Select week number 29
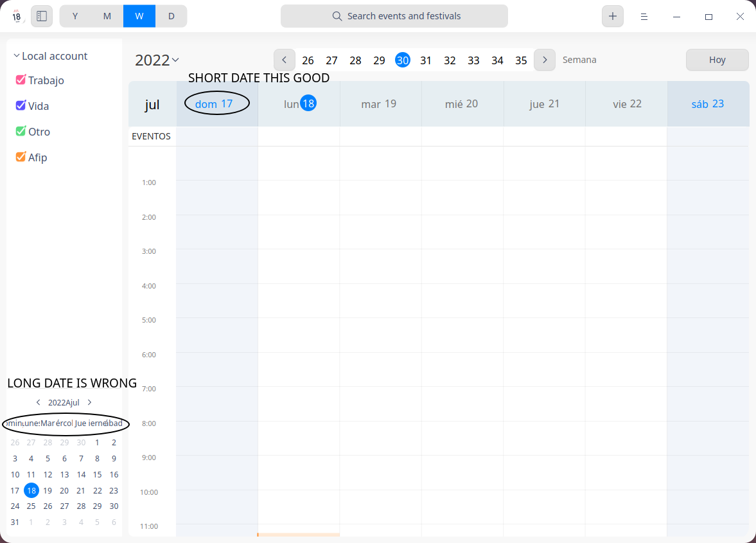Screen dimensions: 756x543 coord(380,60)
